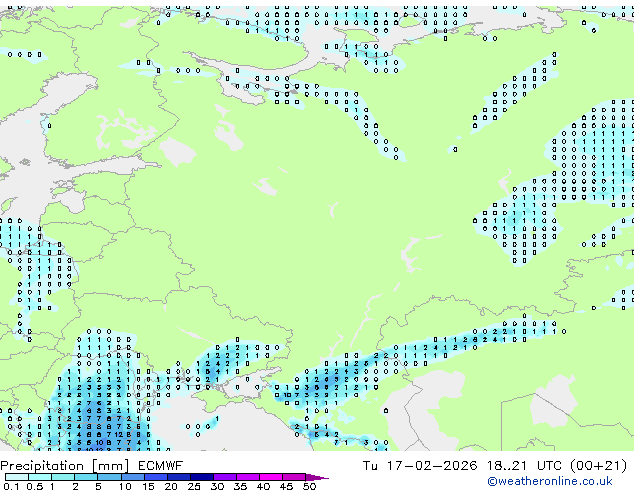Image resolution: width=634 pixels, height=490 pixels.
Task: Click the 35–40 mm legend color swatch
Action: click(248, 477)
